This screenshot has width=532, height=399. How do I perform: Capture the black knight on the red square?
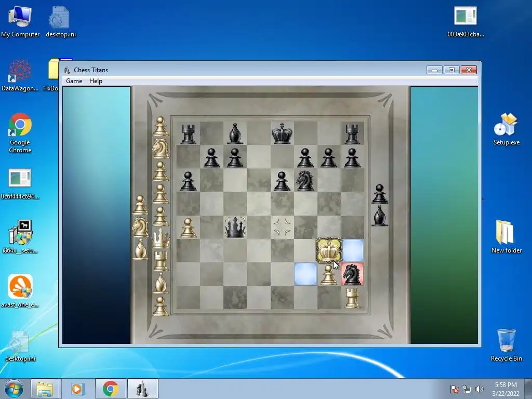point(352,274)
